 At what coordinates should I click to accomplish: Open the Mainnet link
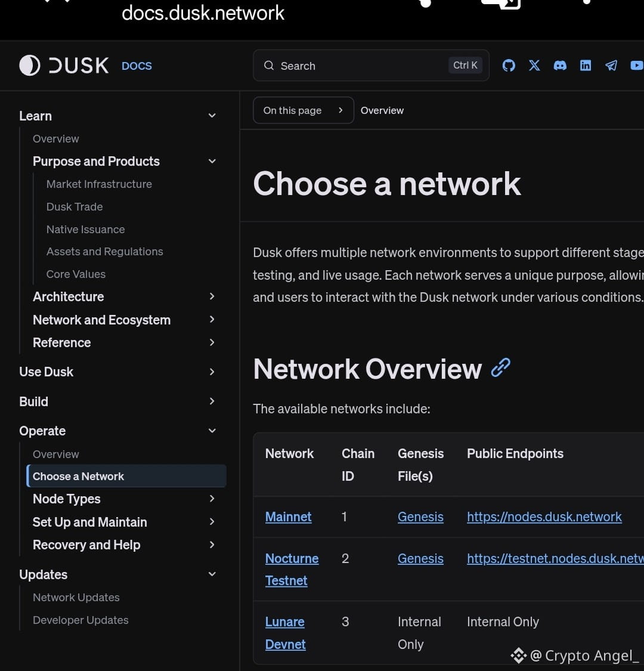pos(289,517)
